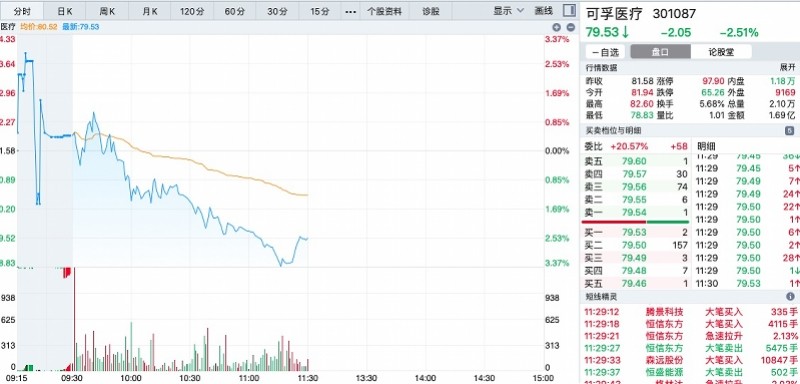Click the info icon beside 短线精灵
Screen dimensions: 800x384
[x=790, y=296]
